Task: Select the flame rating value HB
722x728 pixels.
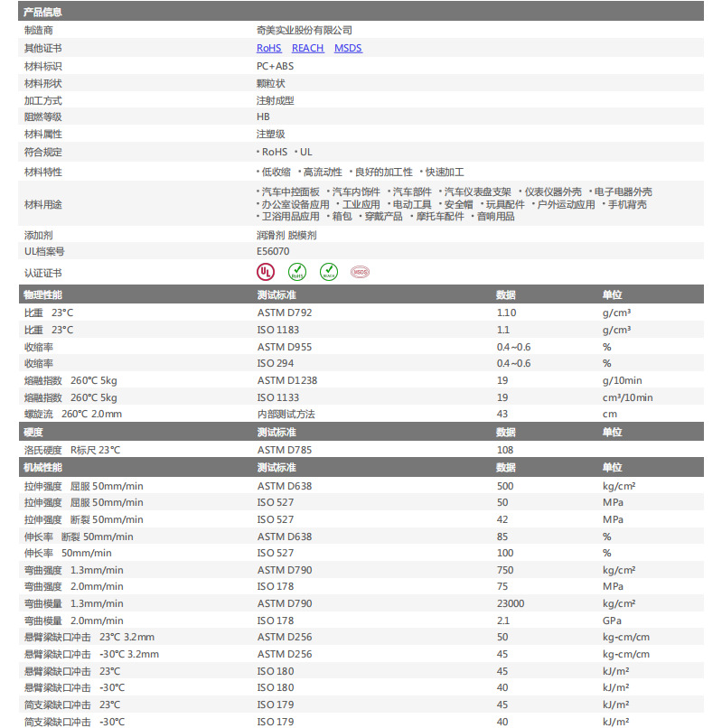Action: [x=263, y=117]
